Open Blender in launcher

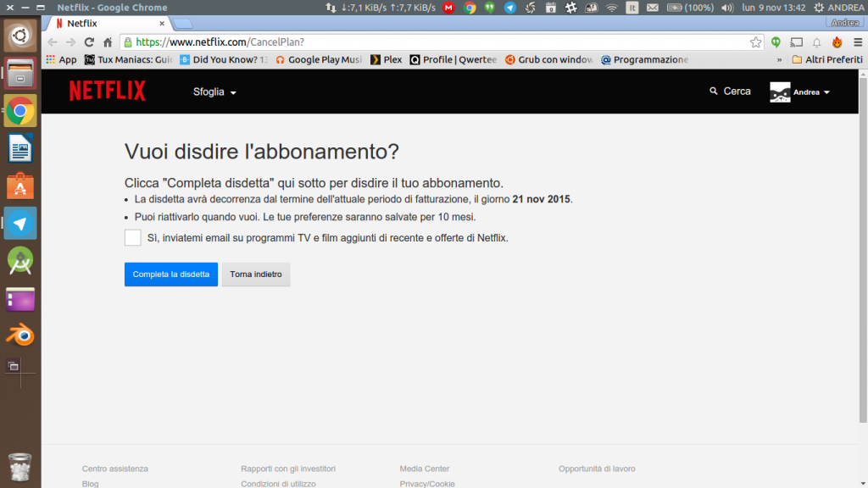20,335
